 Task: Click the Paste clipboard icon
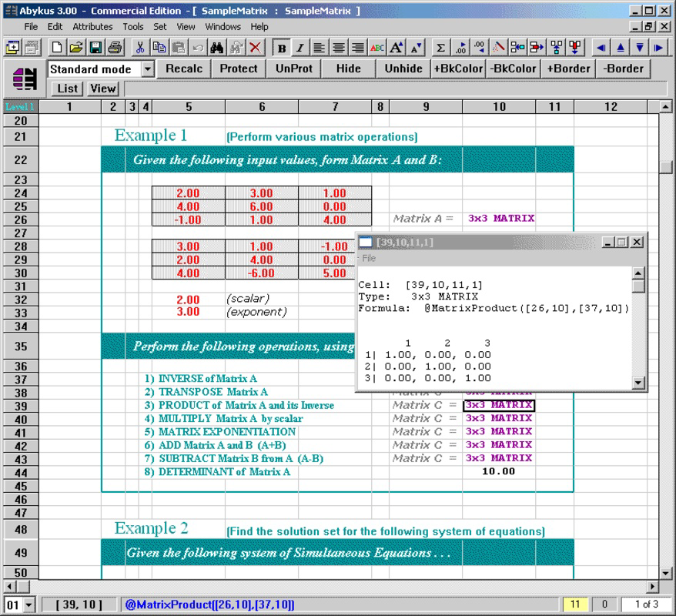point(179,48)
